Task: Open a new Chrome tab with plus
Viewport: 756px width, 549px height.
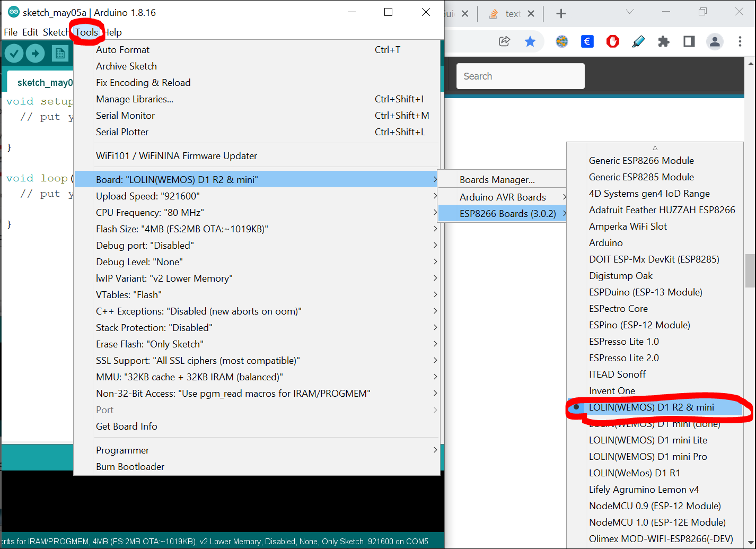Action: 561,14
